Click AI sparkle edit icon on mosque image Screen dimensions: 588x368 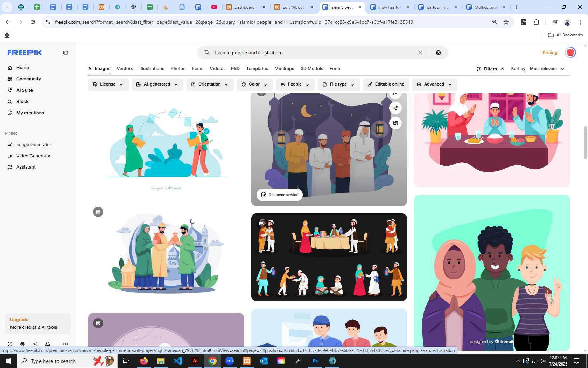coord(395,108)
